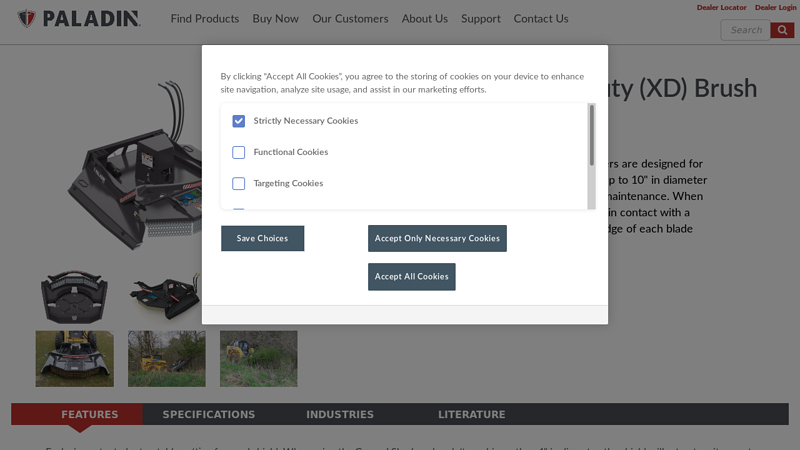Image resolution: width=800 pixels, height=450 pixels.
Task: Switch to the Specifications tab
Action: [209, 414]
